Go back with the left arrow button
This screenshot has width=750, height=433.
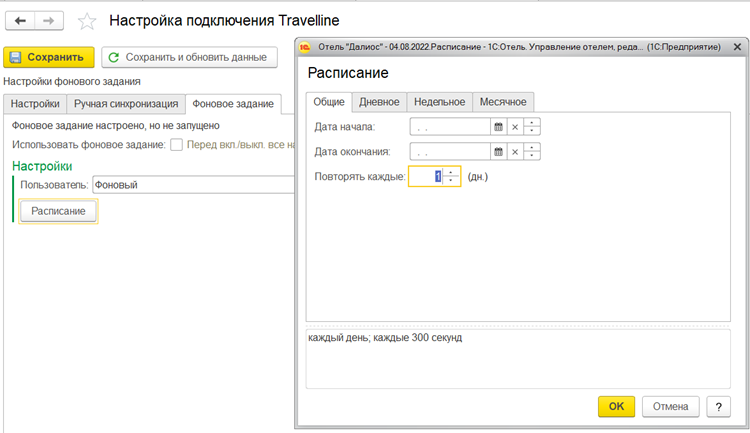click(x=20, y=21)
